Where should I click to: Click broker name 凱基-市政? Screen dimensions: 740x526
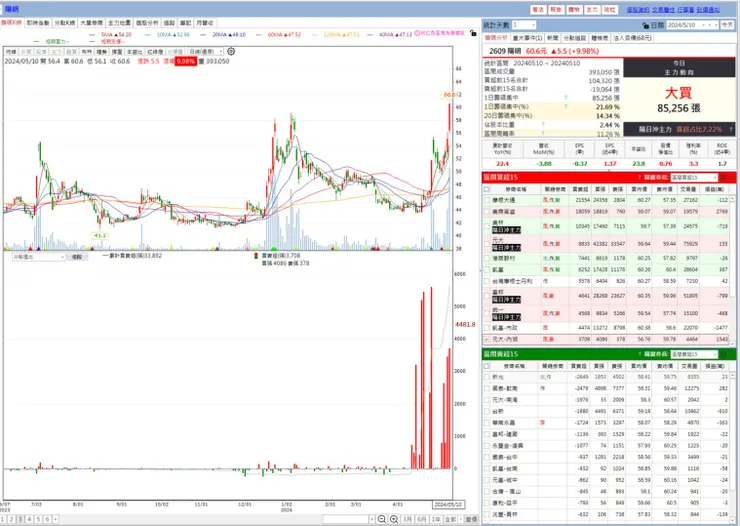(x=505, y=328)
